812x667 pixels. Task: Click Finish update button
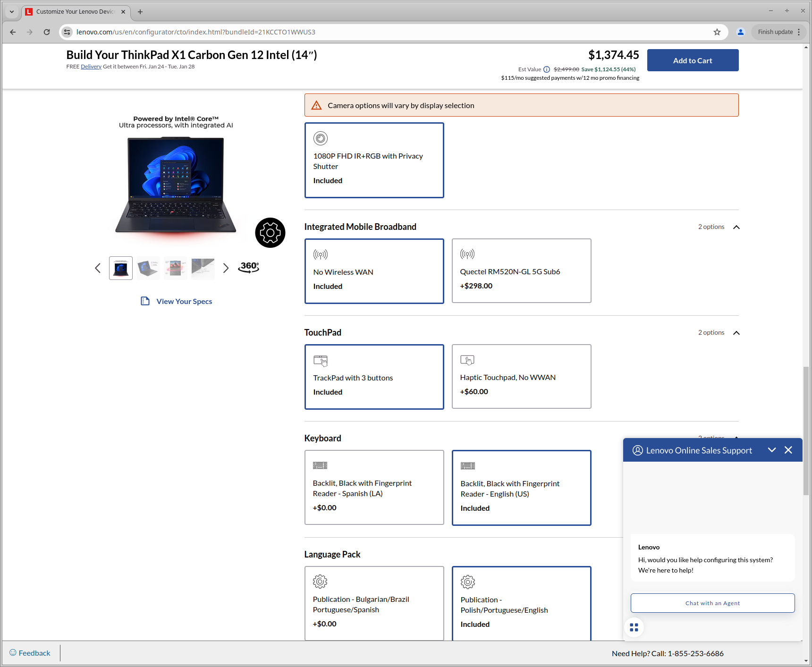(775, 32)
